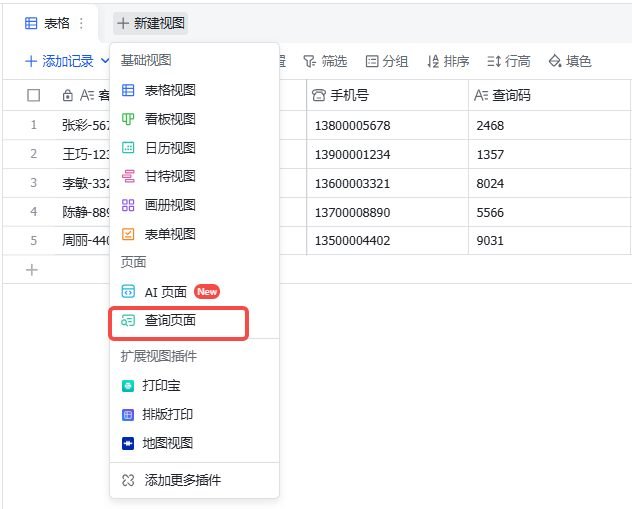Expand the 添加记录 dropdown arrow
This screenshot has width=632, height=509.
[x=104, y=61]
